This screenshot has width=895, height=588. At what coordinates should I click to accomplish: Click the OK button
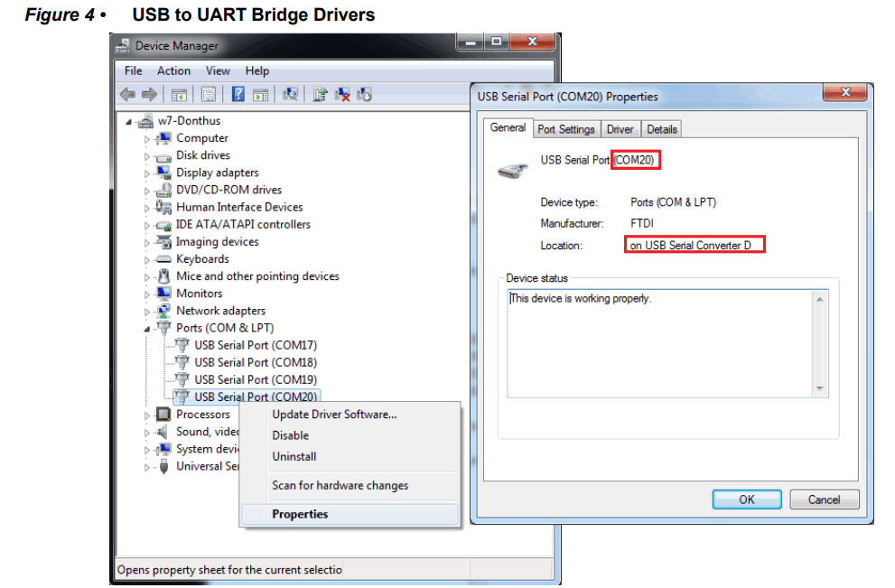(746, 499)
